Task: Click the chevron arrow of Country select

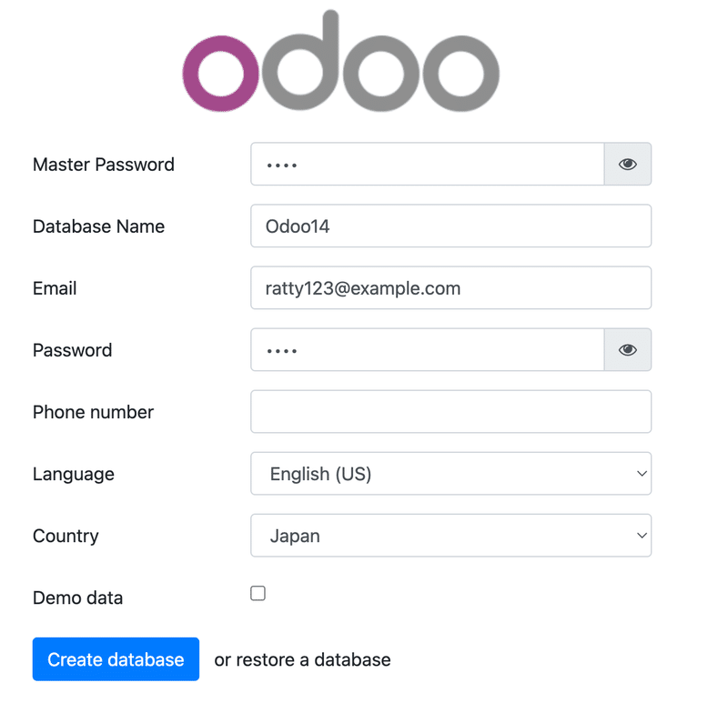Action: coord(642,536)
